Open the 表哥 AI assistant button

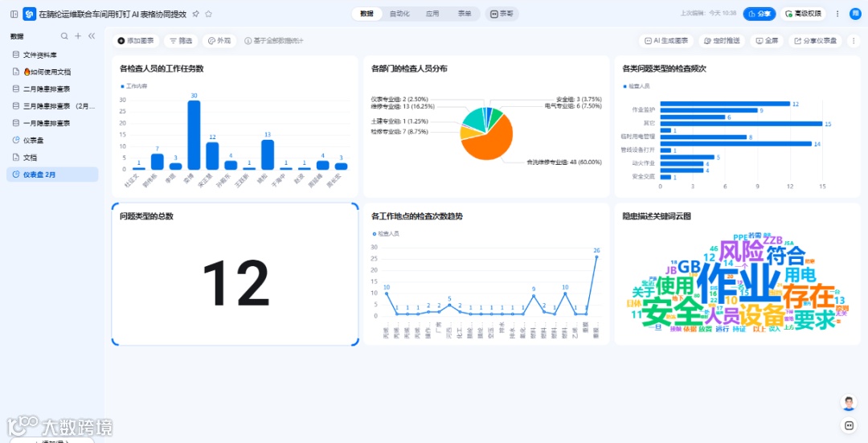(x=502, y=14)
